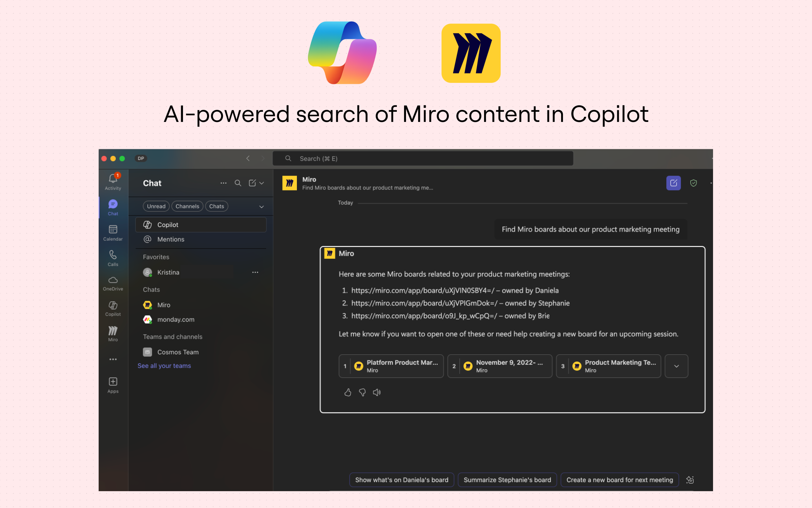Screen dimensions: 812x508
Task: Click Summarize Stephanie's board suggestion
Action: 507,480
